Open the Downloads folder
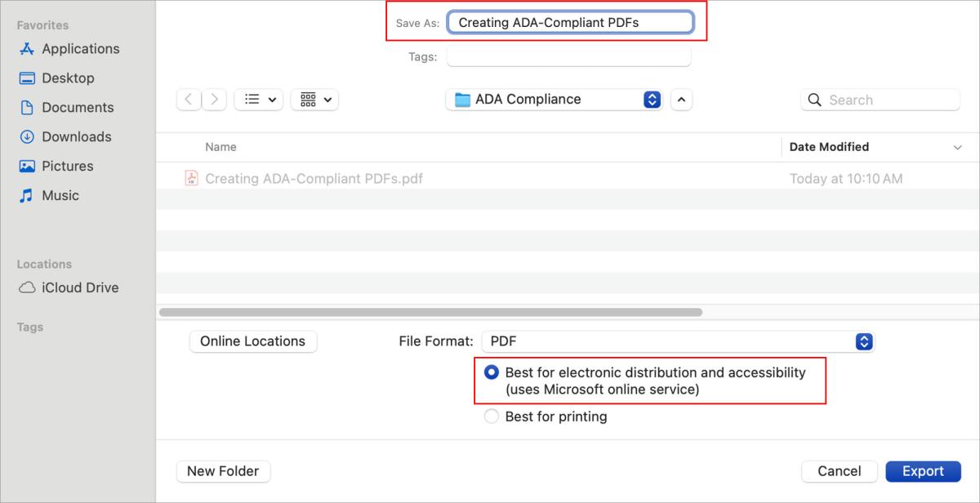The width and height of the screenshot is (980, 503). point(76,136)
